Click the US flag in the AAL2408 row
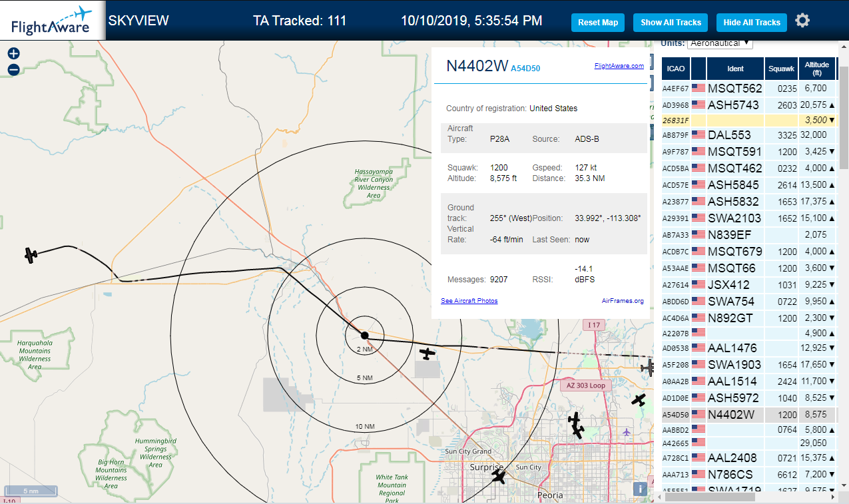The height and width of the screenshot is (504, 849). click(x=699, y=457)
